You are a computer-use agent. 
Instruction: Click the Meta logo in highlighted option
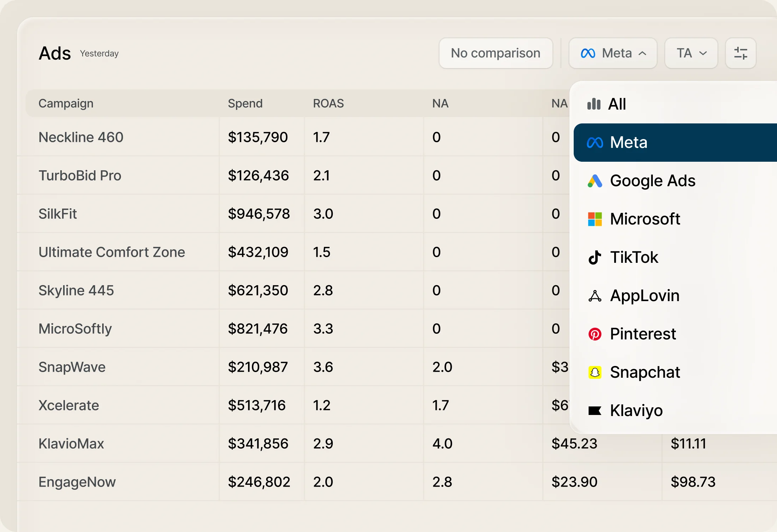[595, 143]
